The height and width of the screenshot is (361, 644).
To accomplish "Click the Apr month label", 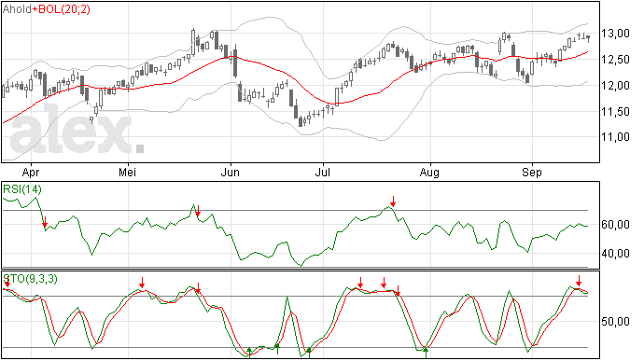I will pos(31,173).
